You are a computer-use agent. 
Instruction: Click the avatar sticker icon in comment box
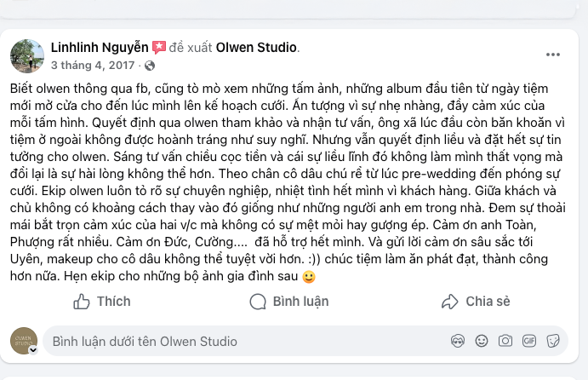point(457,342)
